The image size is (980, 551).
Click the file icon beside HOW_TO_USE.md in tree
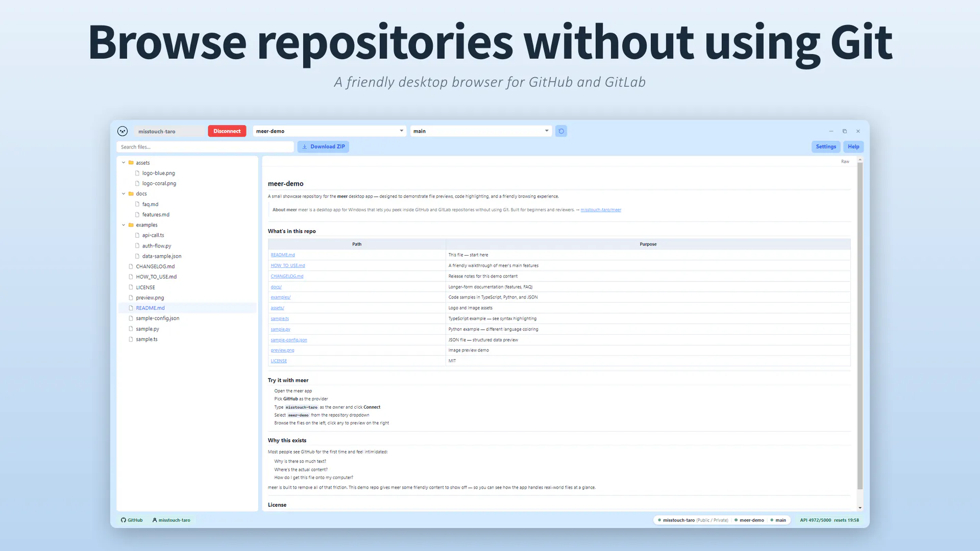point(131,277)
